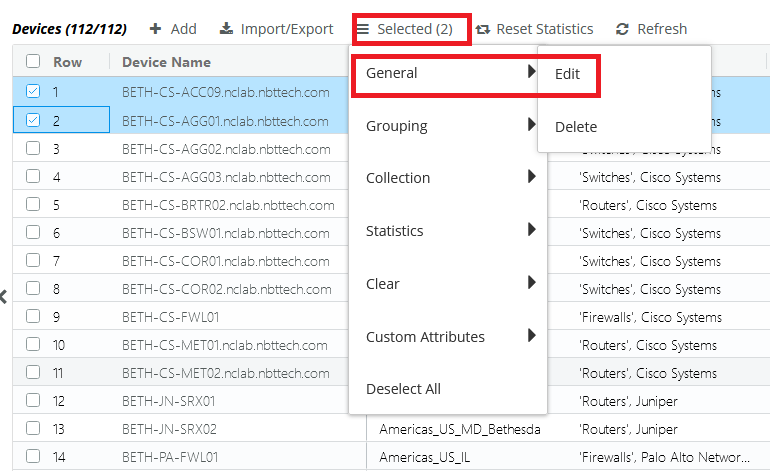Click the hamburger icon on Selected (2)
Screen dimensions: 770x471
[363, 29]
